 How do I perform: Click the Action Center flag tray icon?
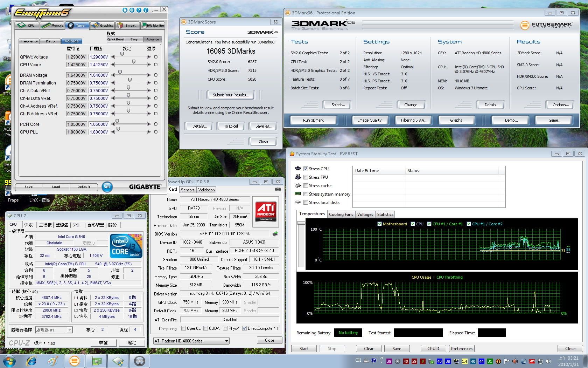[506, 361]
